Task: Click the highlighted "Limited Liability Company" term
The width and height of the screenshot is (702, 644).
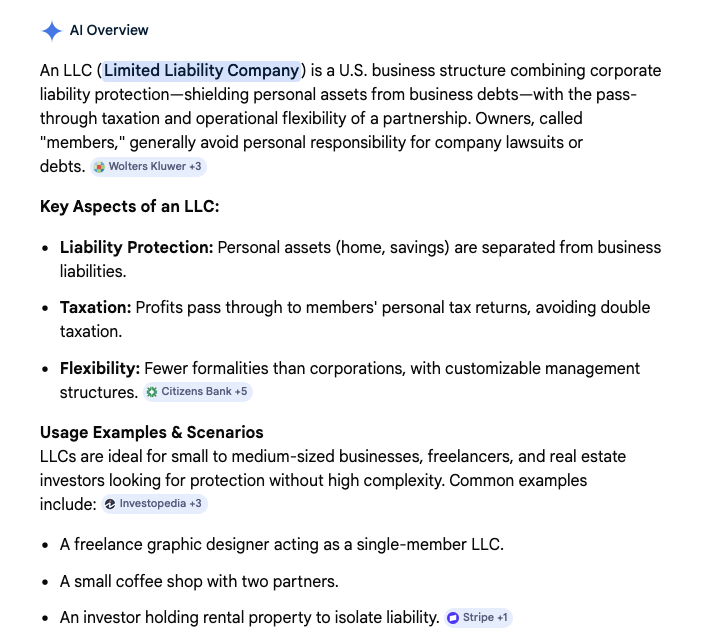Action: pos(202,70)
